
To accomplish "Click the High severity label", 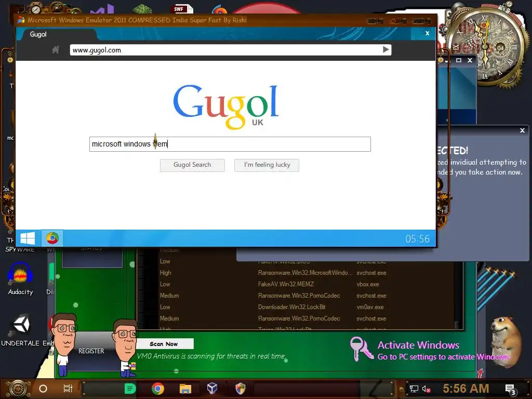I will point(166,273).
